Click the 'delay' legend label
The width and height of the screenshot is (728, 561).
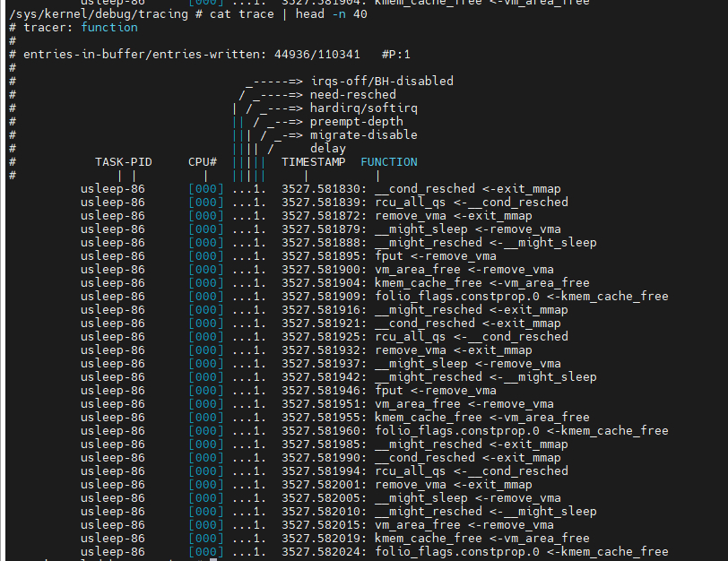pyautogui.click(x=327, y=149)
